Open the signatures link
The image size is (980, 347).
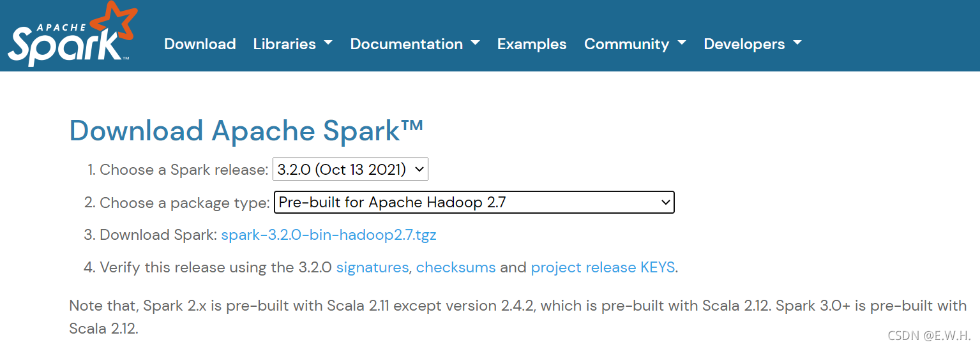(x=372, y=267)
